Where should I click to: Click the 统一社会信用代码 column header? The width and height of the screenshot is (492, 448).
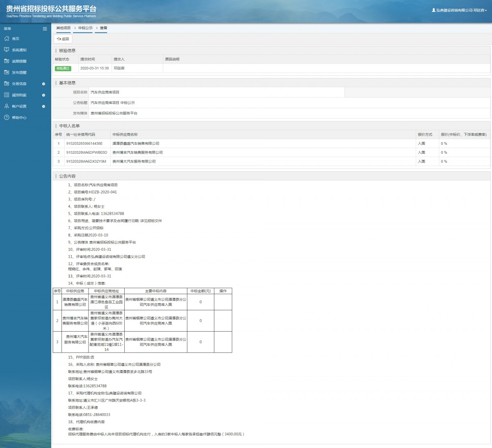[80, 134]
